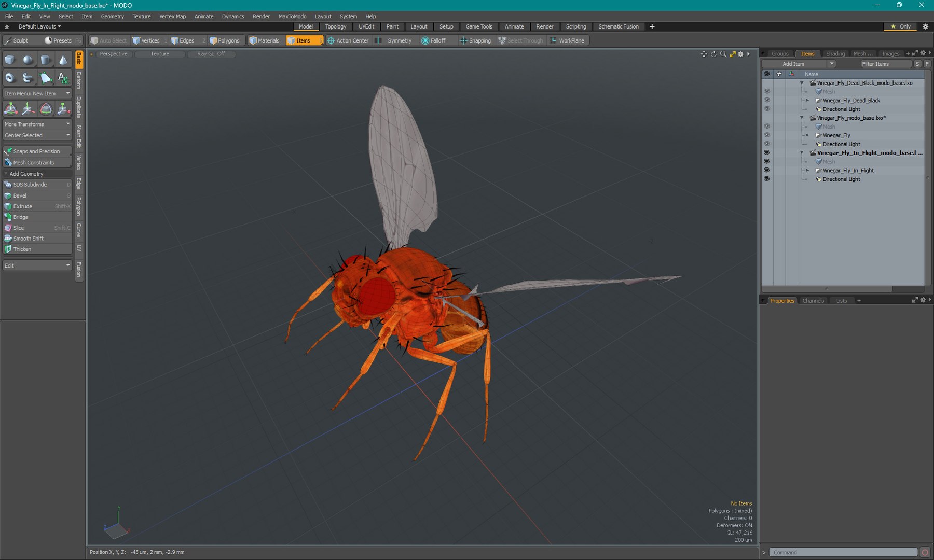The height and width of the screenshot is (560, 934).
Task: Click the SDS Subdivide tool
Action: (37, 185)
